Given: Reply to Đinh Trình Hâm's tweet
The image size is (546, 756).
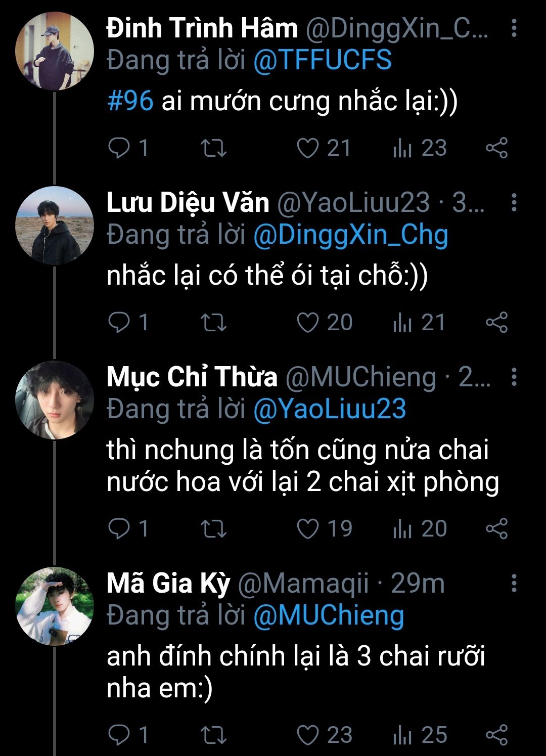Looking at the screenshot, I should (120, 148).
